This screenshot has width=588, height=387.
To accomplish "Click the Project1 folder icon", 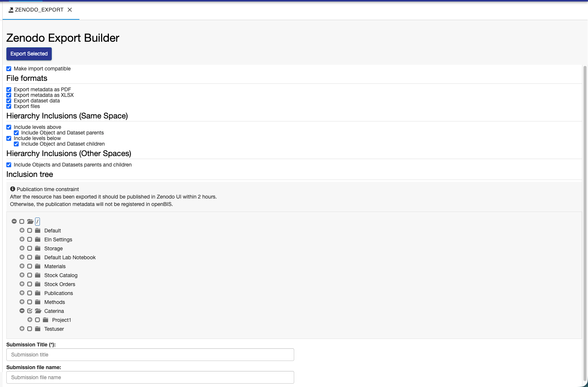I will (x=45, y=320).
